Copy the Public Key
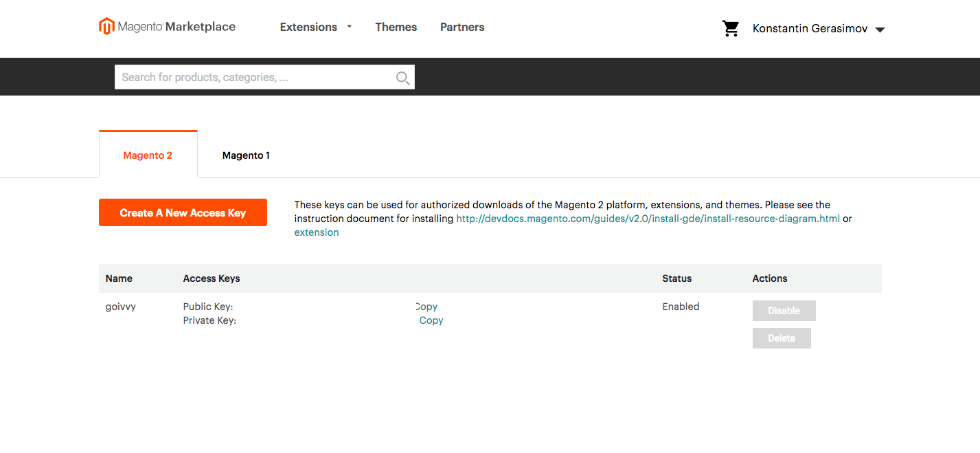 coord(427,307)
